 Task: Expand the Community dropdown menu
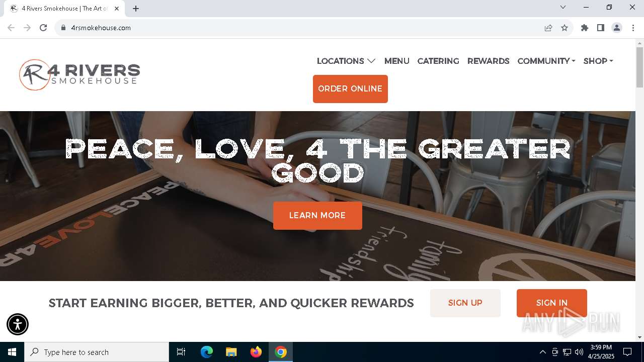coord(546,61)
